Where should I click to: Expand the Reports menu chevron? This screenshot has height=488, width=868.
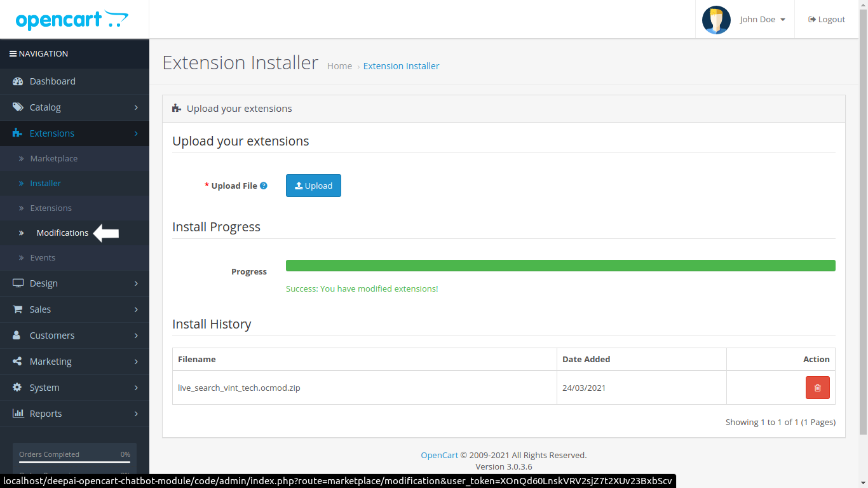point(136,414)
